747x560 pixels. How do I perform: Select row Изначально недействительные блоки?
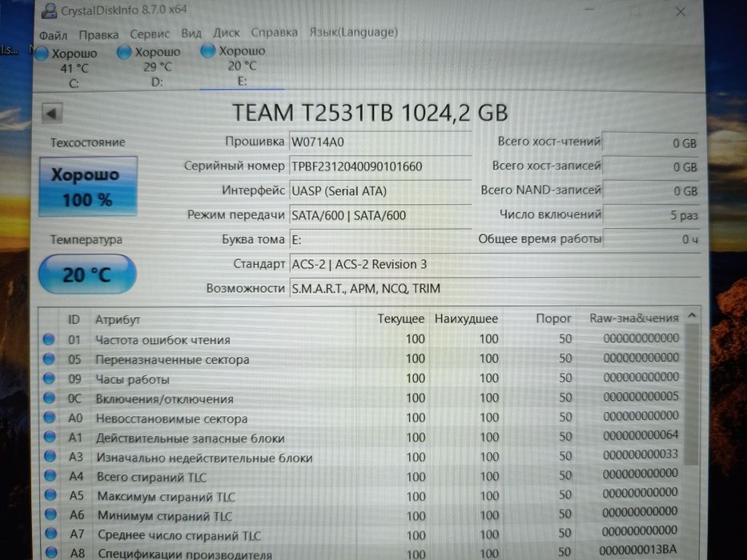(362, 456)
